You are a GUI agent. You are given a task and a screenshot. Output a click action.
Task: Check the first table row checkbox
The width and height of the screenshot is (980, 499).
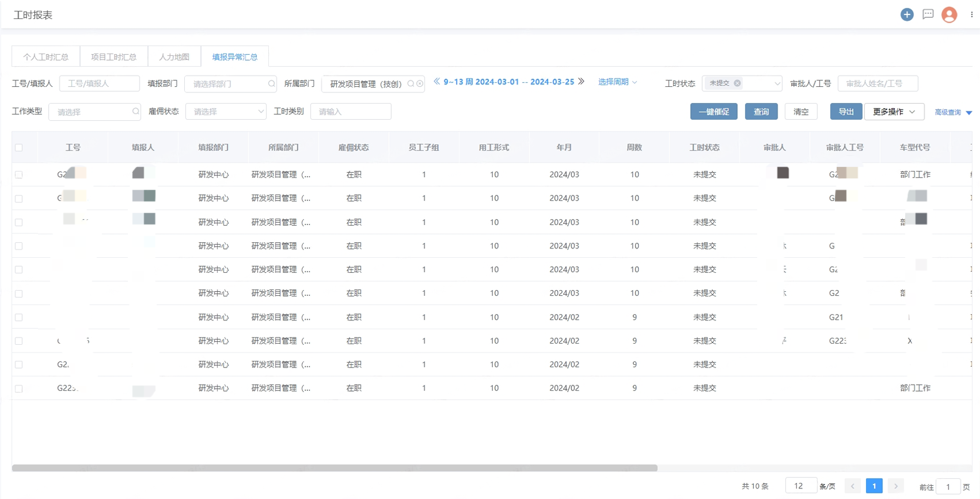click(19, 175)
